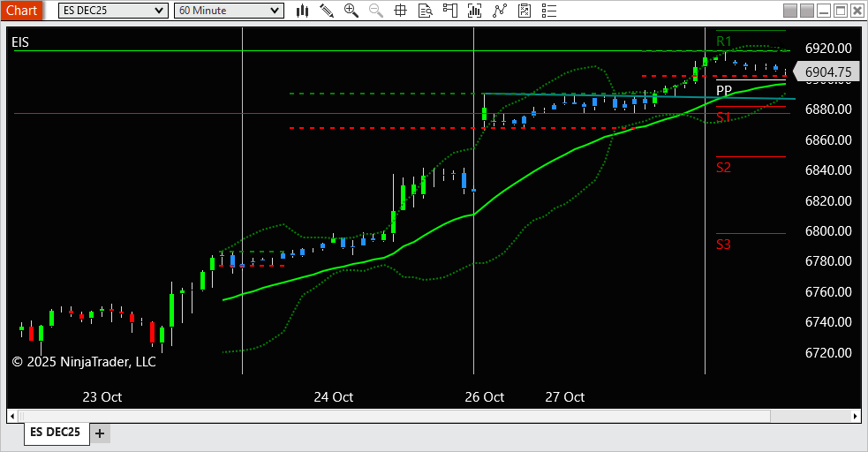Click the EIS indicator label
This screenshot has width=868, height=452.
tap(20, 42)
